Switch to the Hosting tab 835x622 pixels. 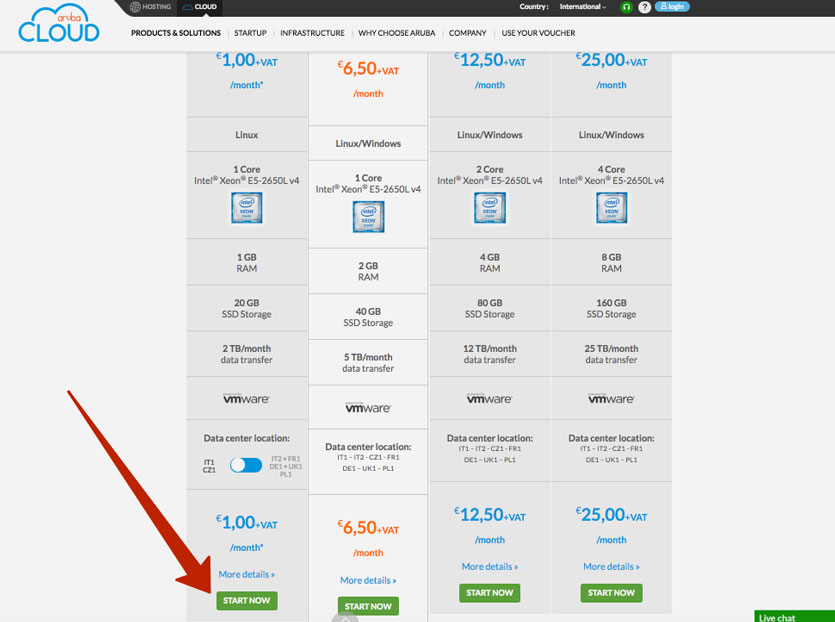tap(151, 7)
